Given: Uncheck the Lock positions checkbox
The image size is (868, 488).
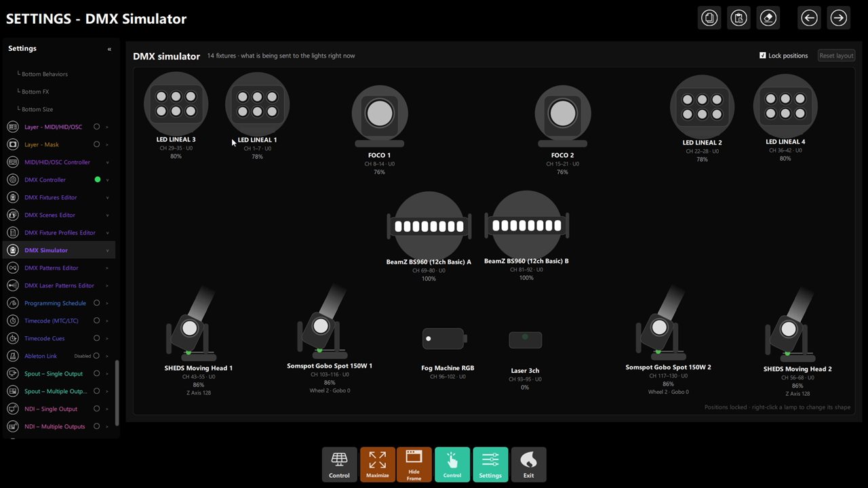Looking at the screenshot, I should (763, 56).
